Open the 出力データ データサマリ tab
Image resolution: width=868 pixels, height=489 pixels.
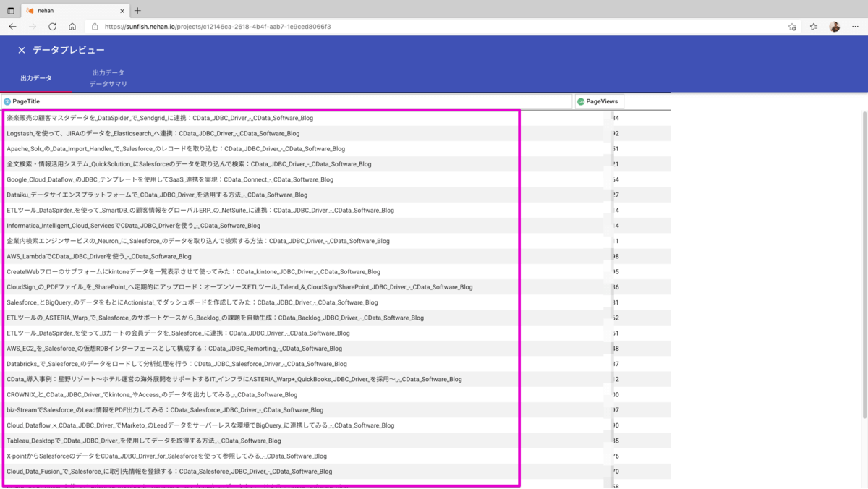[109, 78]
